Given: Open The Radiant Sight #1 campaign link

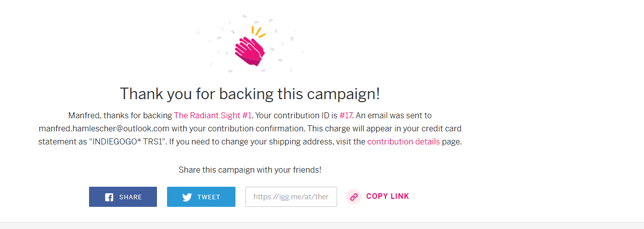Looking at the screenshot, I should coord(212,116).
